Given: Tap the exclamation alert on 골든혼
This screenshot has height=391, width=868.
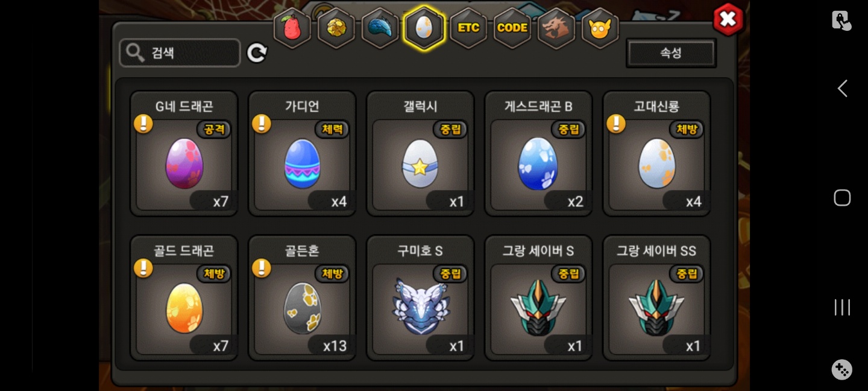Looking at the screenshot, I should pyautogui.click(x=261, y=268).
